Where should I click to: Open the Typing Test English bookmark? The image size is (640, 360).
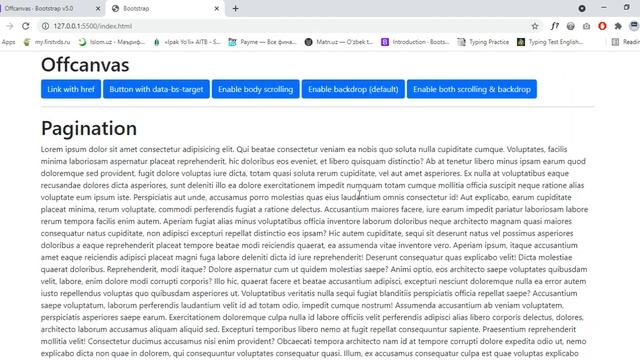tap(550, 42)
